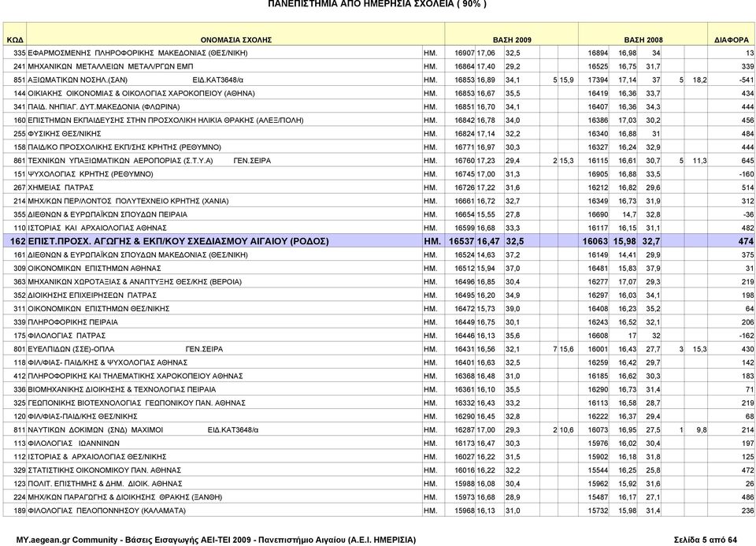Select the ΕΦΑΡΜΟΣΜΕΝΗΣ ΠΛΗΡΟΦΟΡΙΚΗΣ ΜΑΚΕΔΟΝΙΑΣ school name
This screenshot has width=756, height=546.
coord(138,53)
